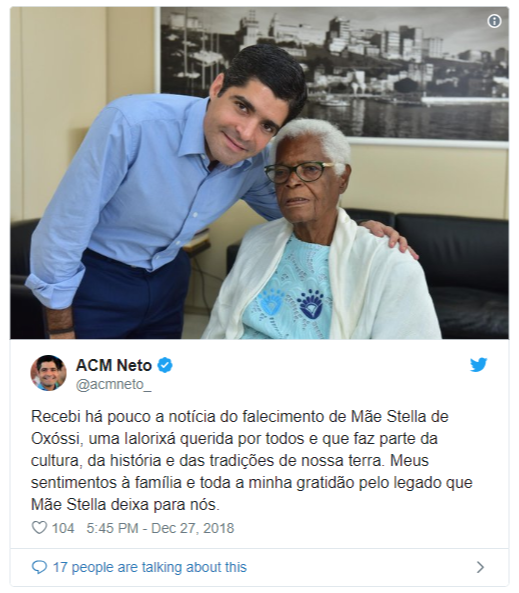Click the tweet footer bar area
519x593 pixels.
tap(260, 567)
